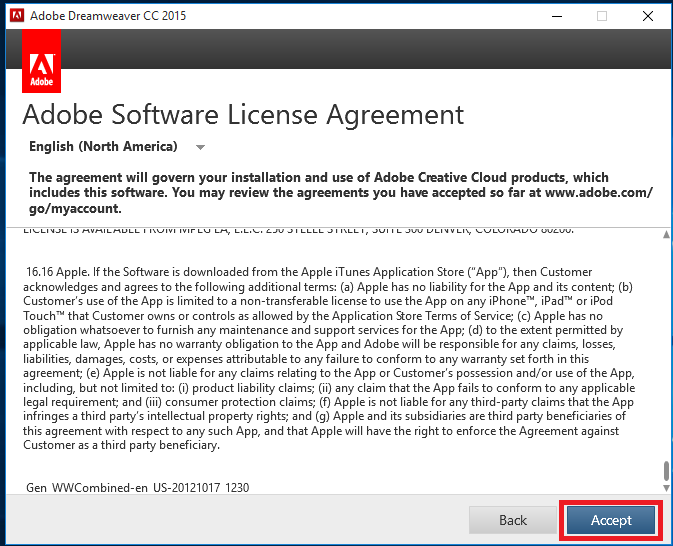Minimize the Dreamweaver installer window
This screenshot has width=673, height=546.
(x=556, y=16)
